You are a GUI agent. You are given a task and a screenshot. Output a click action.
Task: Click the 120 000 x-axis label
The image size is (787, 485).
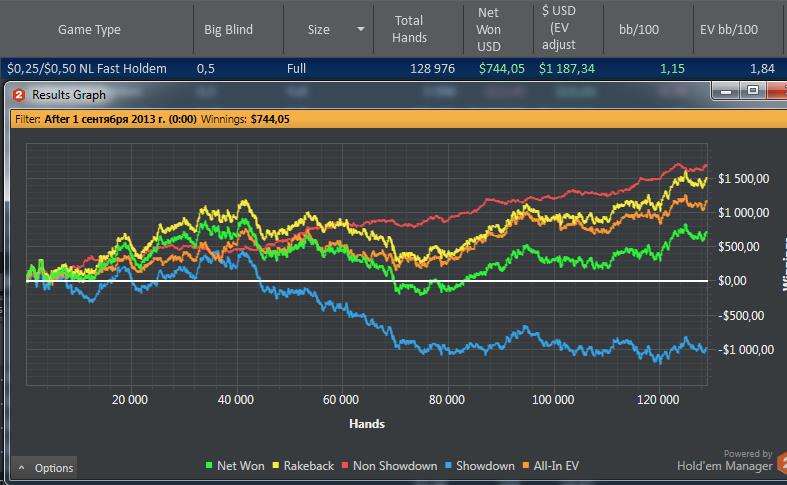point(658,400)
